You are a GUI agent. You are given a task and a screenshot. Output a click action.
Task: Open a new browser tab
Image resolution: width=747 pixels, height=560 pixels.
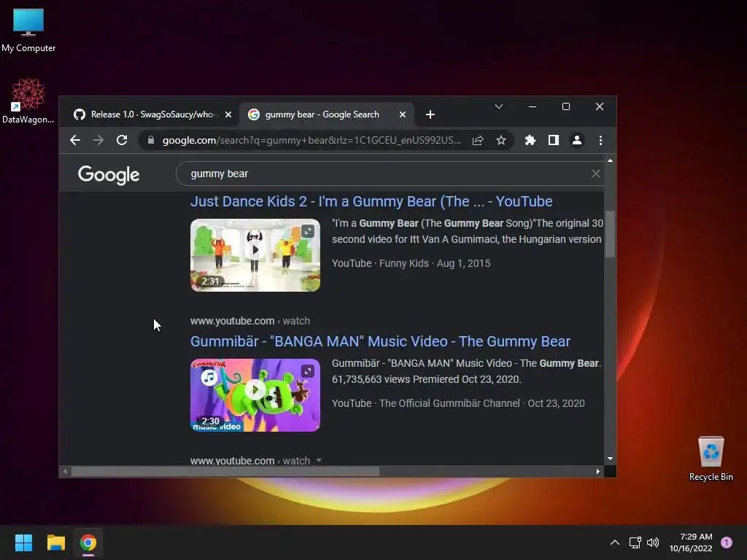(x=430, y=114)
